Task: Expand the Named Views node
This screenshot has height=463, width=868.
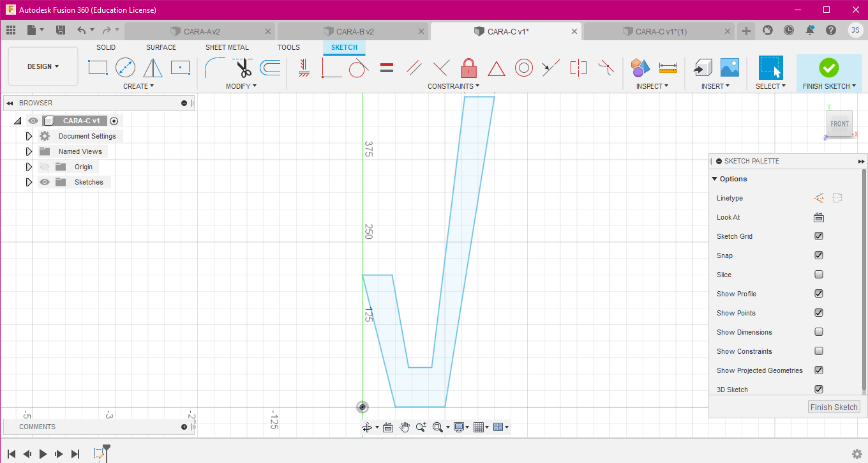Action: tap(29, 151)
